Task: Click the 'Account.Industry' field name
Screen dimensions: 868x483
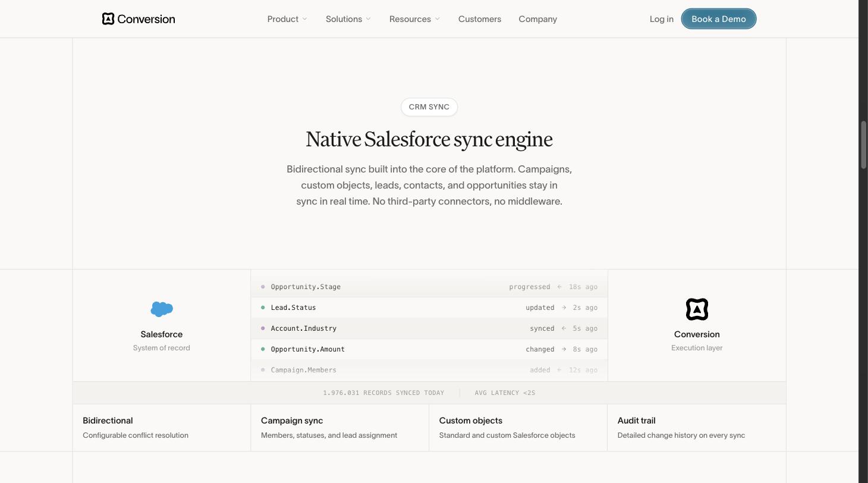Action: point(303,328)
